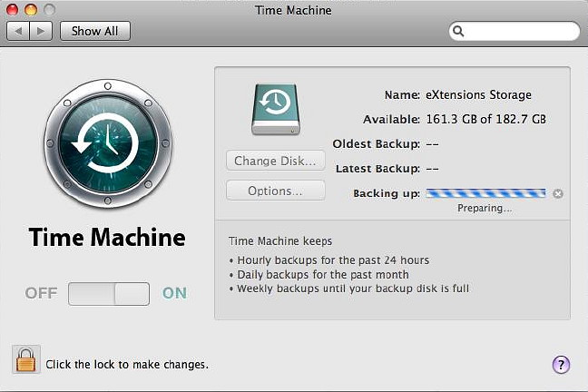The height and width of the screenshot is (392, 588).
Task: Focus the search input field
Action: [x=514, y=31]
